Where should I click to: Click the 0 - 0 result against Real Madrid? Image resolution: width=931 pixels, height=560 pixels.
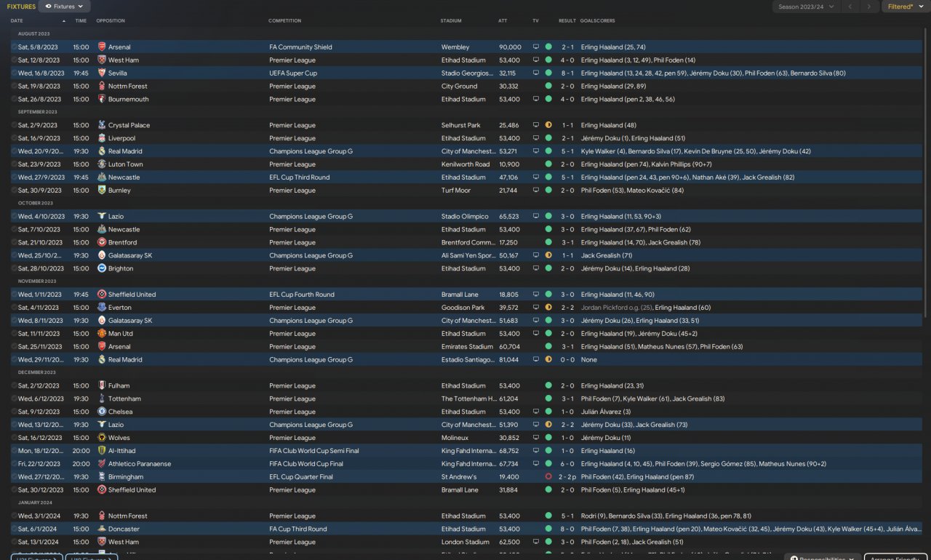(568, 360)
